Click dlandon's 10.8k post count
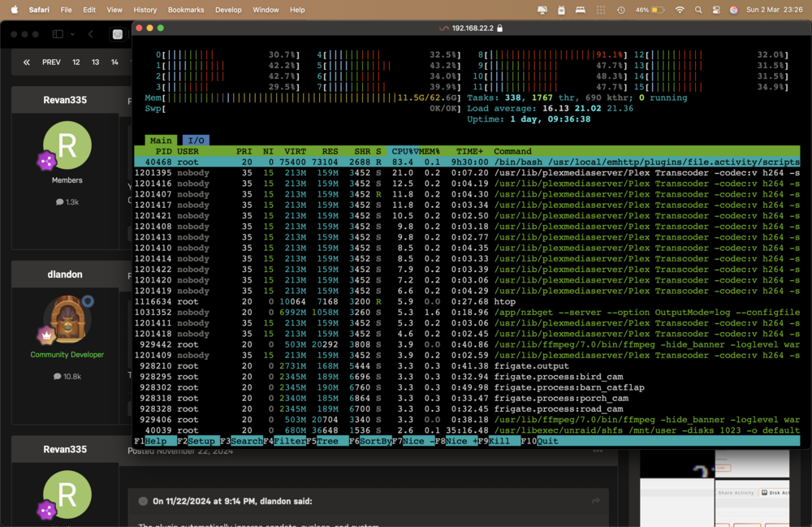 tap(67, 376)
